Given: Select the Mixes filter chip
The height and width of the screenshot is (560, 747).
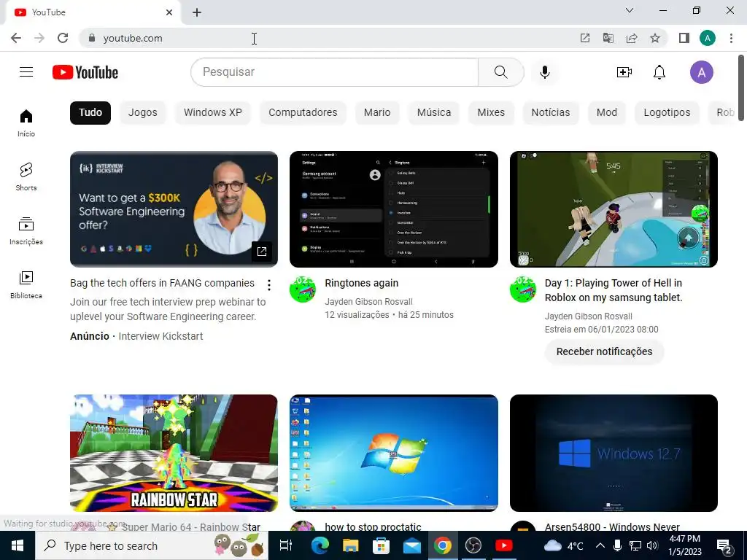Looking at the screenshot, I should [x=491, y=112].
